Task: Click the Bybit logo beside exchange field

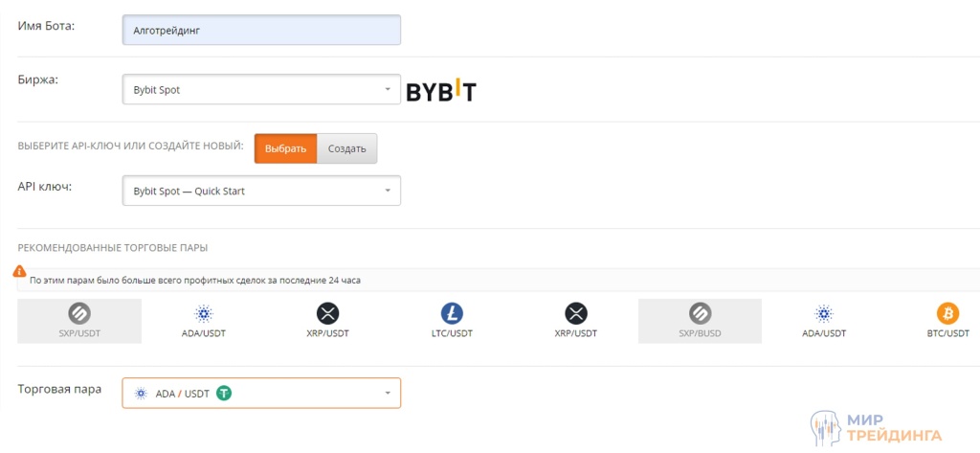Action: 440,91
